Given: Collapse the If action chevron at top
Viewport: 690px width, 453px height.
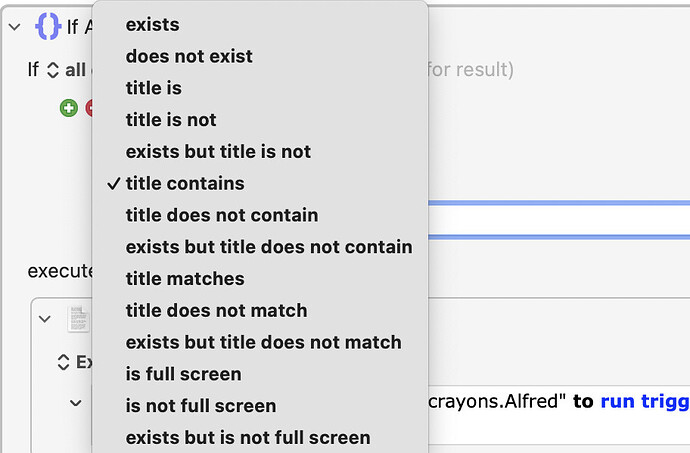Looking at the screenshot, I should click(15, 27).
